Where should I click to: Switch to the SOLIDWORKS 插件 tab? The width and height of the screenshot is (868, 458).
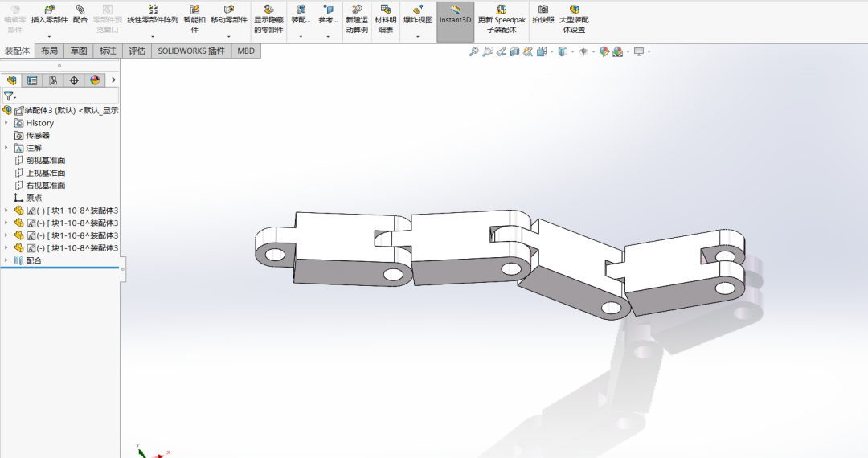point(190,51)
